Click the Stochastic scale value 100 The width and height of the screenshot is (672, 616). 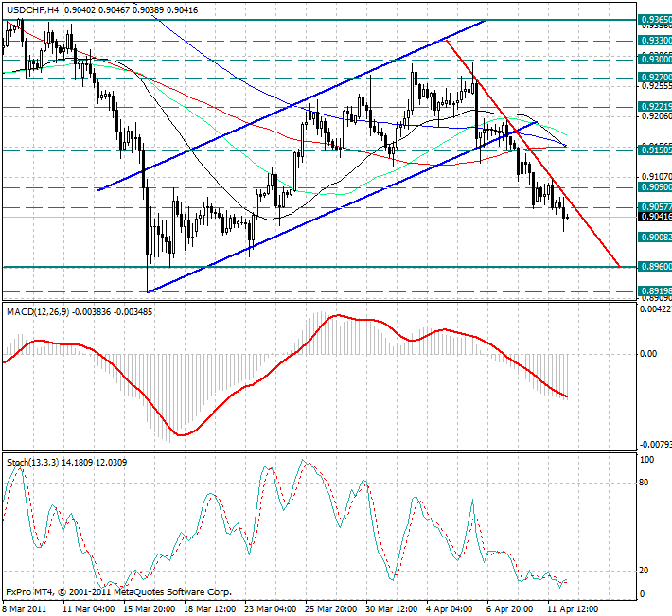click(x=646, y=460)
